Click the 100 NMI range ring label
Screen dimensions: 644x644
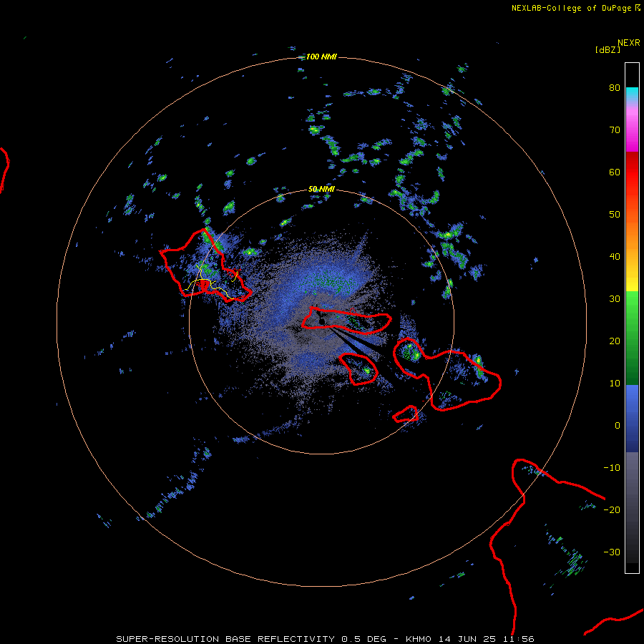321,57
